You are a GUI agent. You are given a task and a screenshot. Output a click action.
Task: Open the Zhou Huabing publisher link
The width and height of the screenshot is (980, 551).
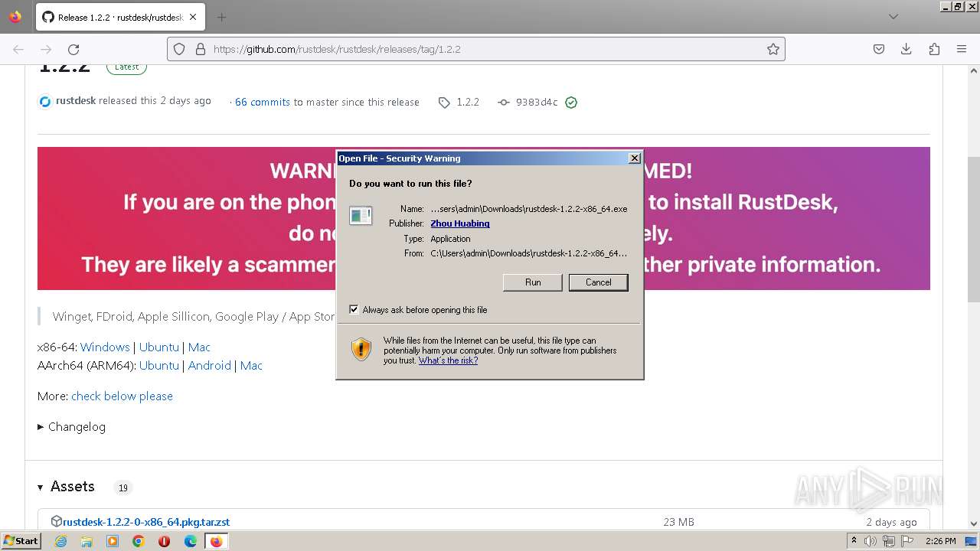[459, 223]
